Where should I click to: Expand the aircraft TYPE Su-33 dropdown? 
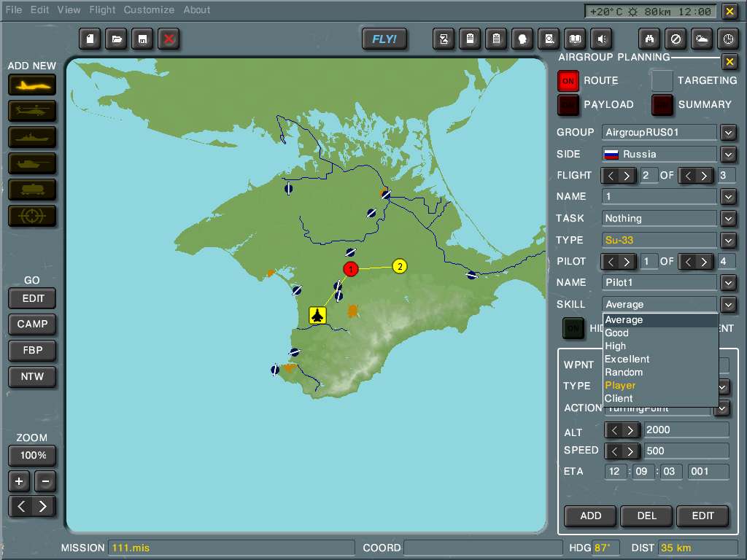(728, 240)
